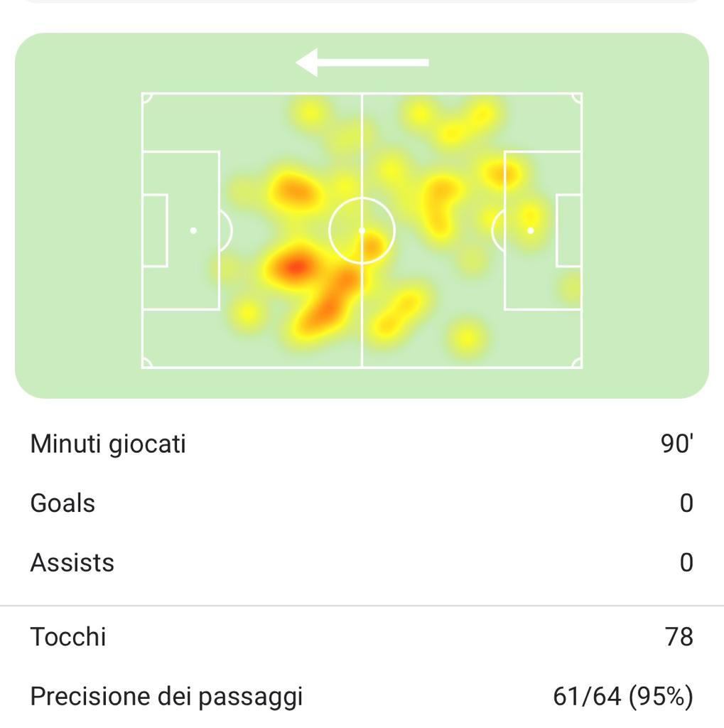This screenshot has width=724, height=728.
Task: Select the Minuti giocati label
Action: [108, 444]
